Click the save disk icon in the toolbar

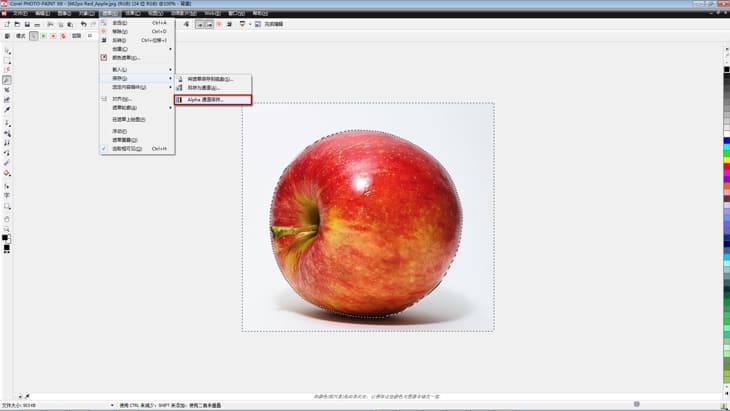coord(28,24)
